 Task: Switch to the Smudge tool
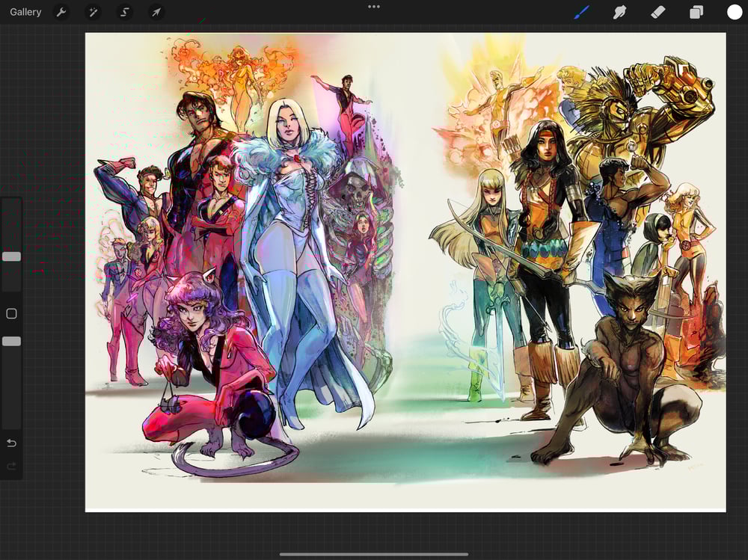[619, 12]
